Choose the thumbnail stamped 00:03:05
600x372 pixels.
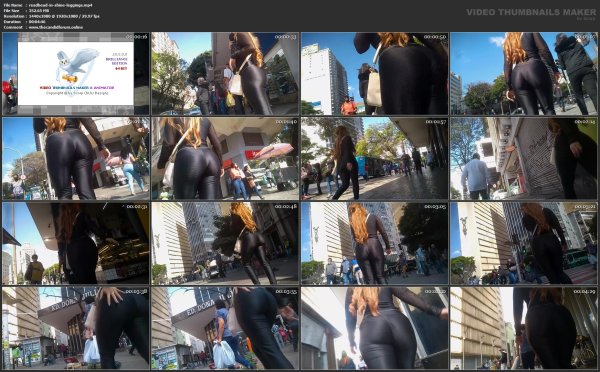(375, 243)
